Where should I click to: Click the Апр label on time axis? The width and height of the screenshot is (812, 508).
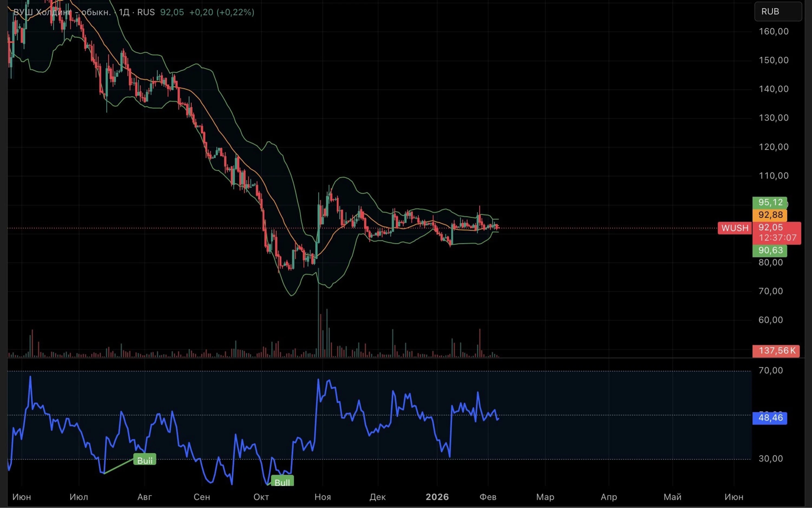pos(609,497)
